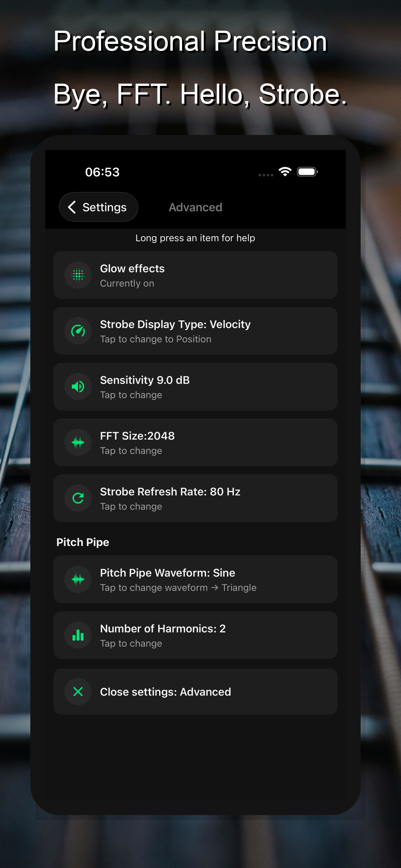Click the Wi-Fi status icon
The width and height of the screenshot is (401, 868).
click(285, 172)
